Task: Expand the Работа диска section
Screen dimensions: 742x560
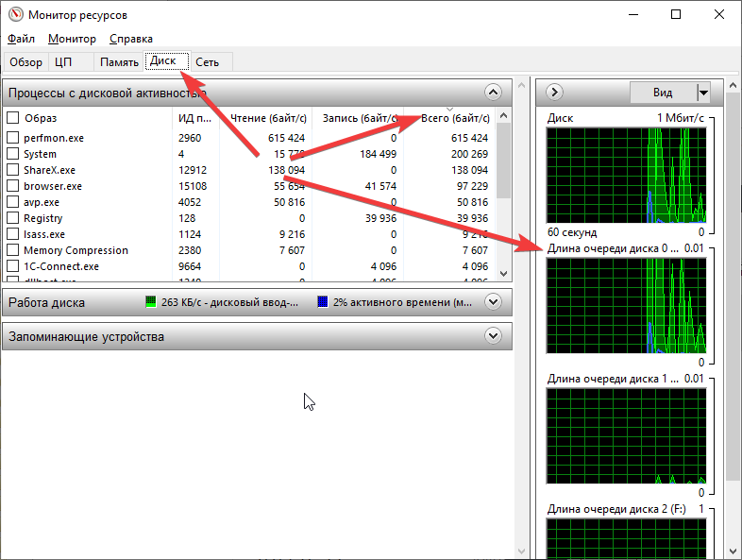Action: pos(493,301)
